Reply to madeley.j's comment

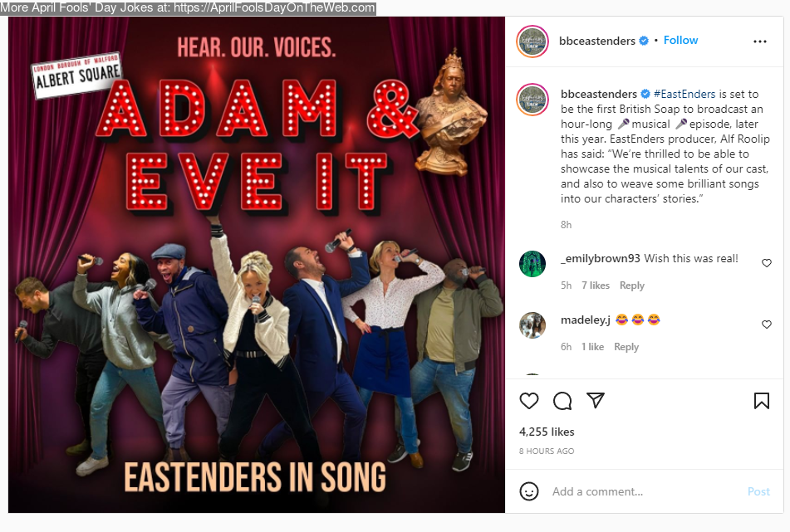[626, 347]
